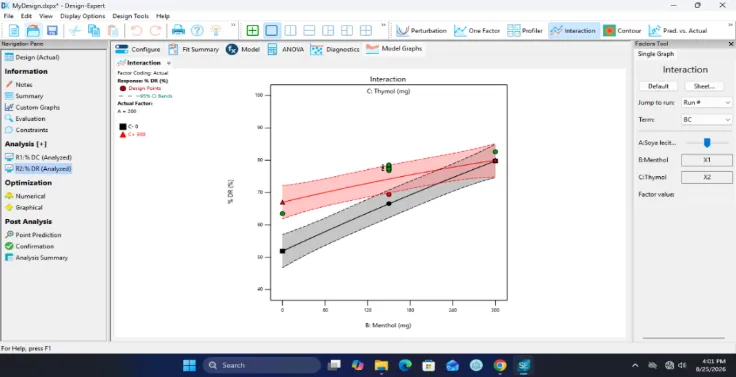
Task: Click the Sheet... button
Action: pyautogui.click(x=704, y=86)
